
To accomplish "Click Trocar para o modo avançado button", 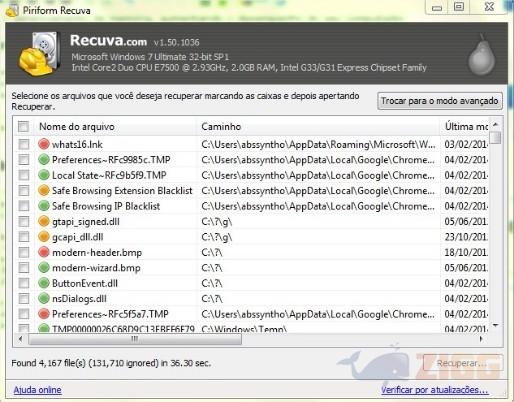I will point(440,101).
